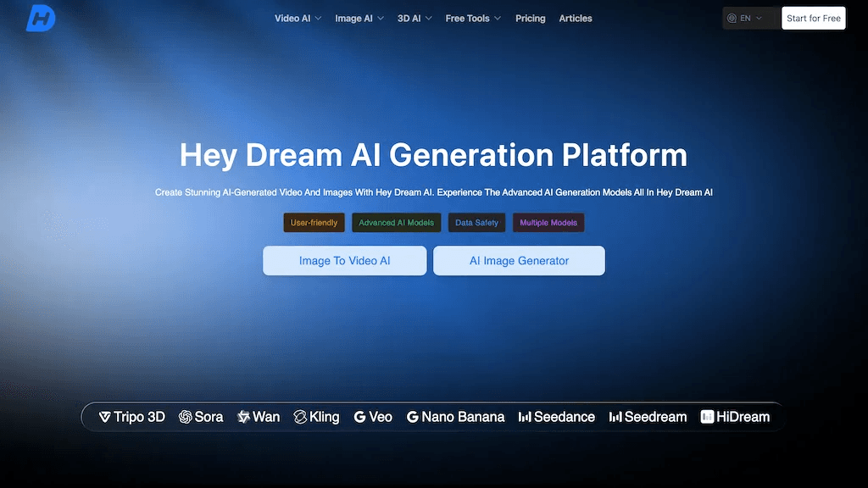Click the Seedream bars logo icon
The image size is (868, 488).
(x=615, y=417)
